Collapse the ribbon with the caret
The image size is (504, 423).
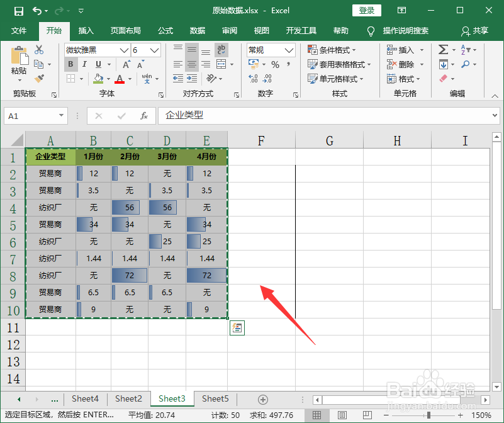tap(495, 96)
